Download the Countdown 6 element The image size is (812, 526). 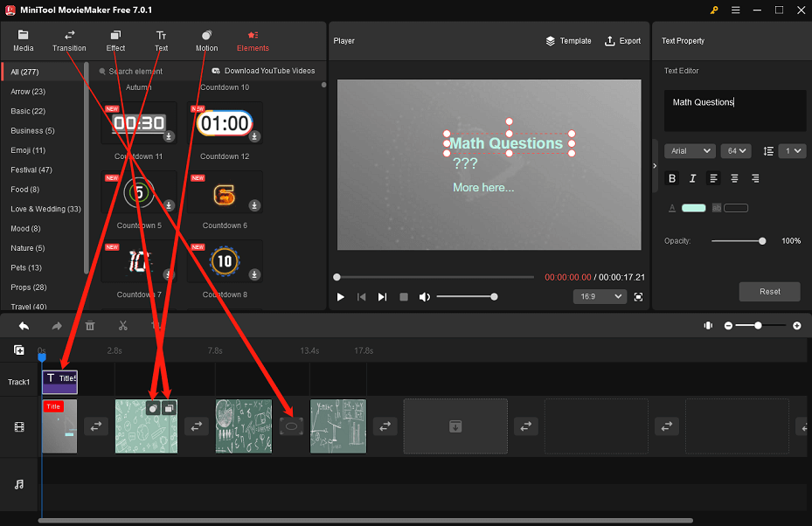point(254,205)
